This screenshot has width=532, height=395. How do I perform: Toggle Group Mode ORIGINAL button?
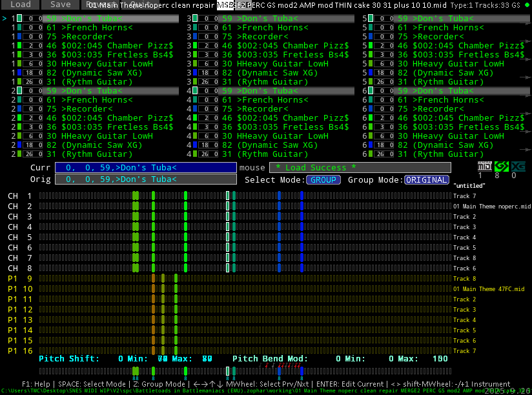click(x=427, y=180)
